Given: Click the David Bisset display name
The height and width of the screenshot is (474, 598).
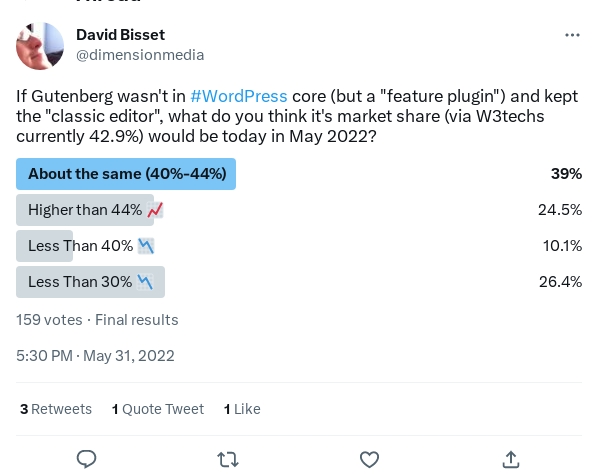Looking at the screenshot, I should [121, 35].
